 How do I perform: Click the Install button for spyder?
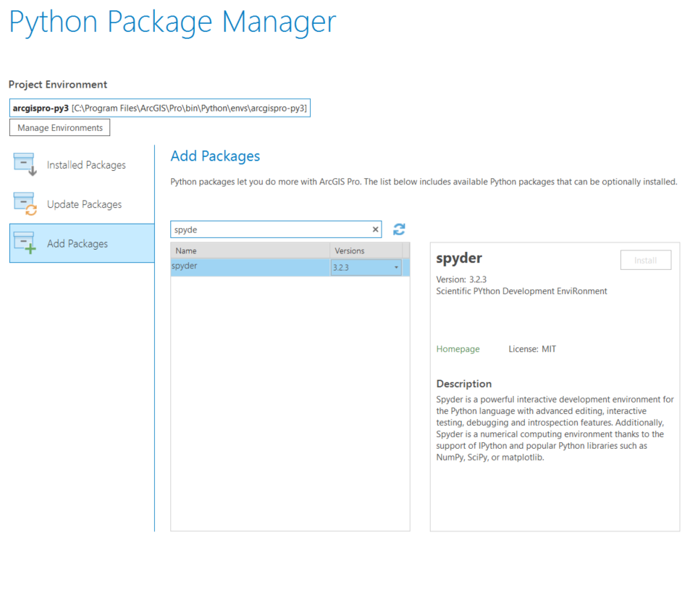[645, 261]
